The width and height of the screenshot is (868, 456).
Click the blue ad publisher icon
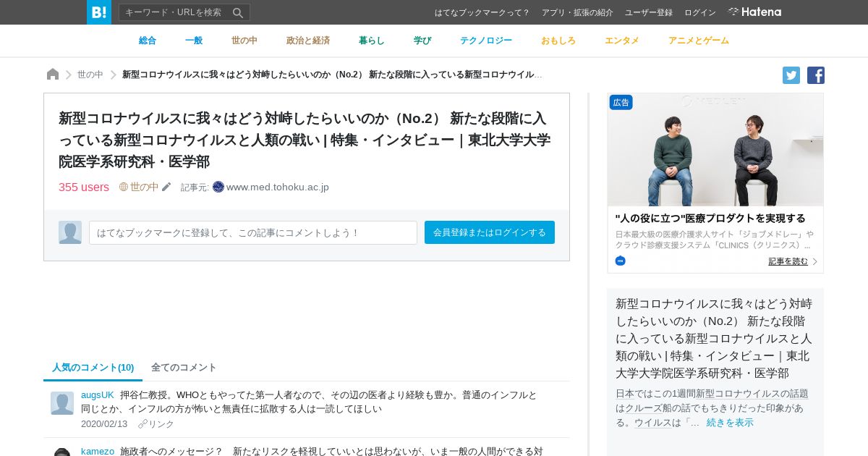620,261
